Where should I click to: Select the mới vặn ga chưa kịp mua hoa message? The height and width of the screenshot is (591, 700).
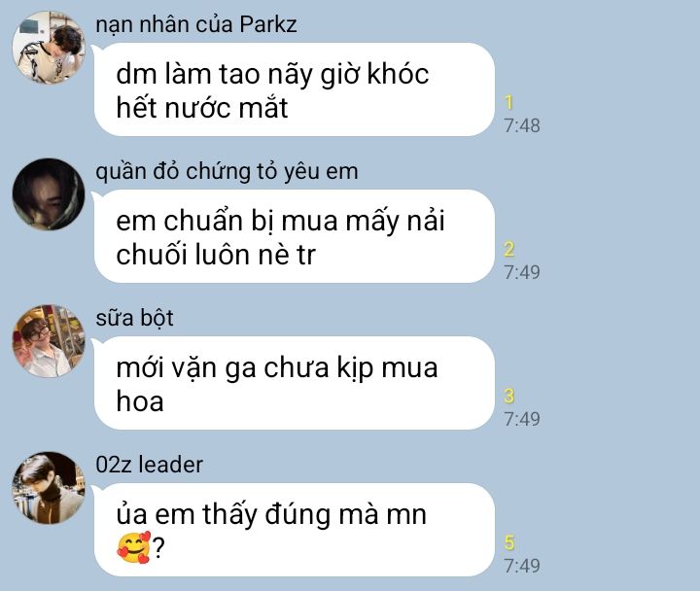click(295, 383)
